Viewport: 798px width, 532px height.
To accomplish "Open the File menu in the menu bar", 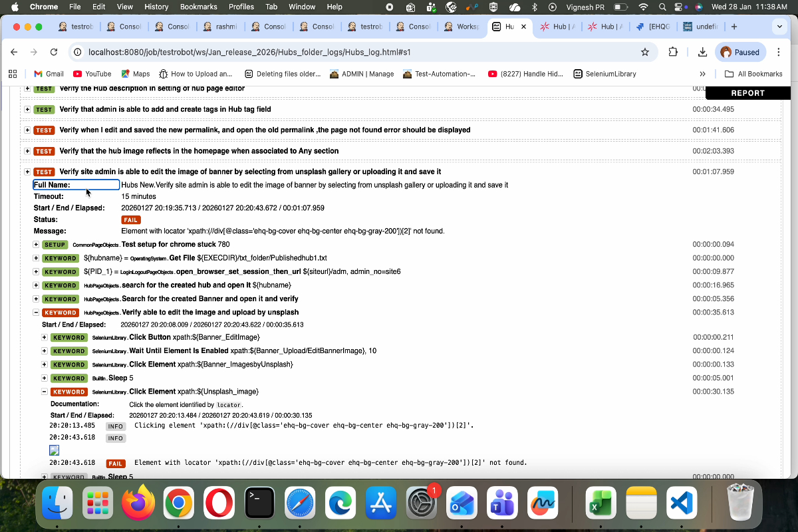I will (75, 7).
